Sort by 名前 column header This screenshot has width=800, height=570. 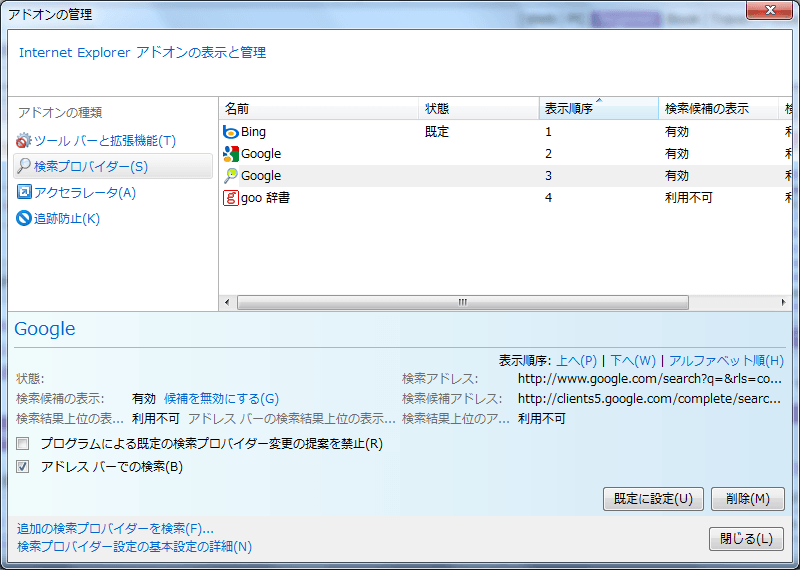318,109
